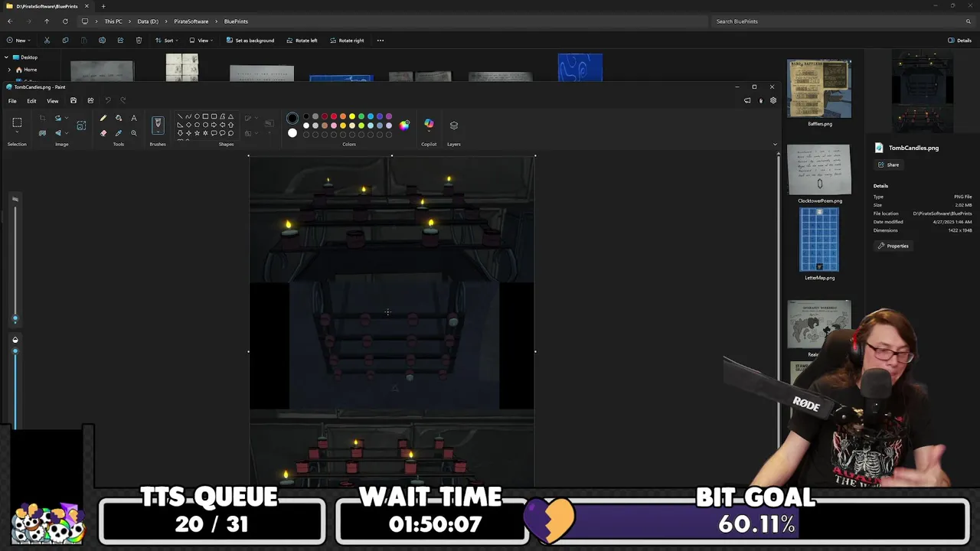
Task: Click the Share icon in Explorer toolbar
Action: pyautogui.click(x=120, y=41)
